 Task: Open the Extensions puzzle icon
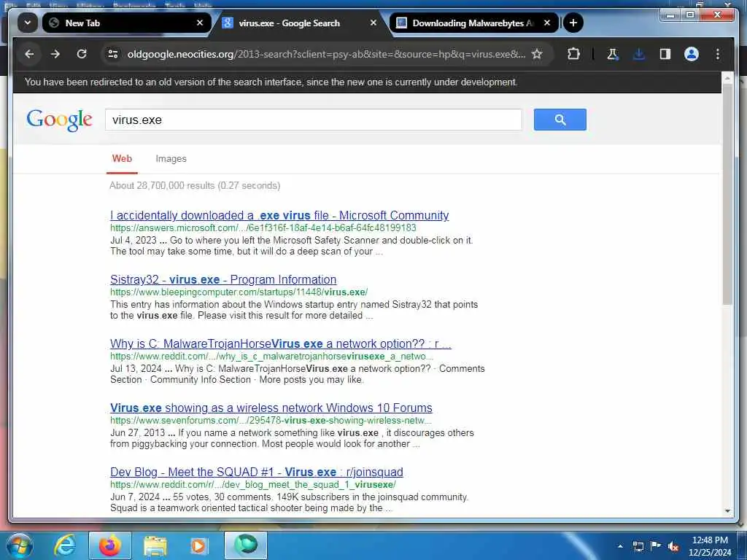pos(573,54)
